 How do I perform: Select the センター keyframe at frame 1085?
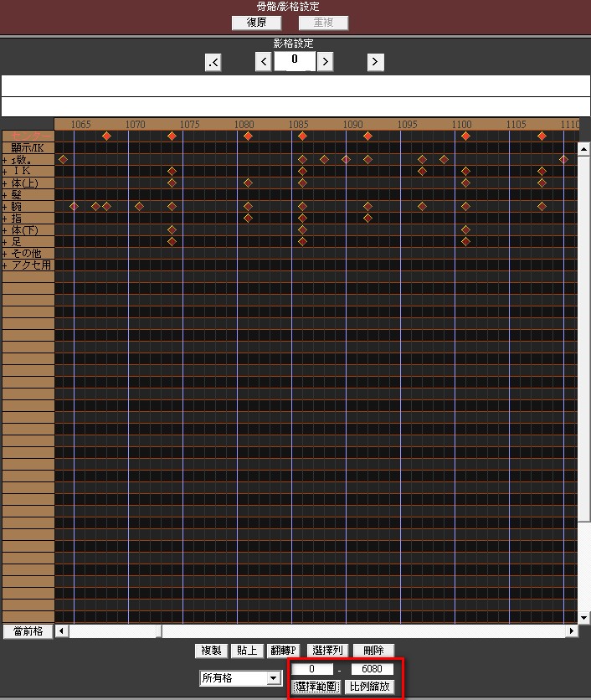pos(302,136)
